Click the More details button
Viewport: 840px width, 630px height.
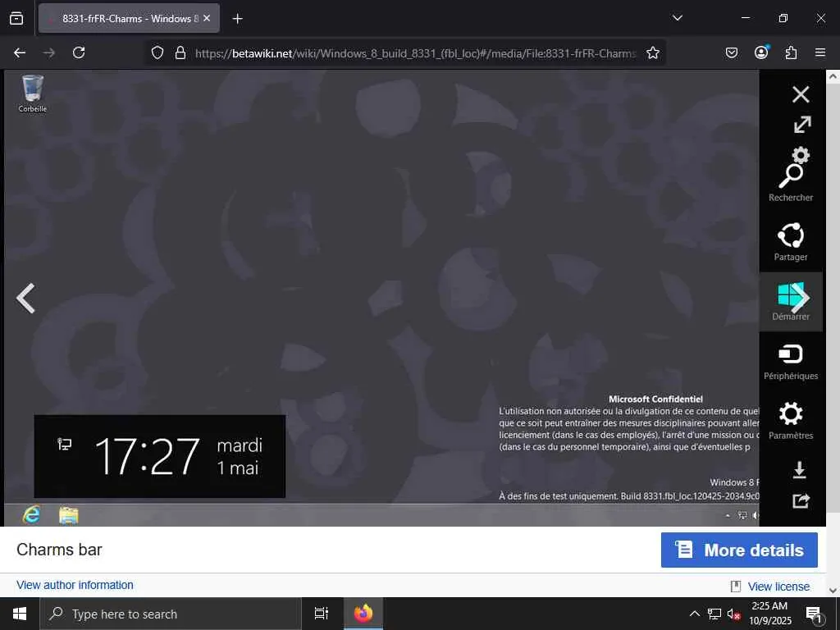(x=739, y=550)
